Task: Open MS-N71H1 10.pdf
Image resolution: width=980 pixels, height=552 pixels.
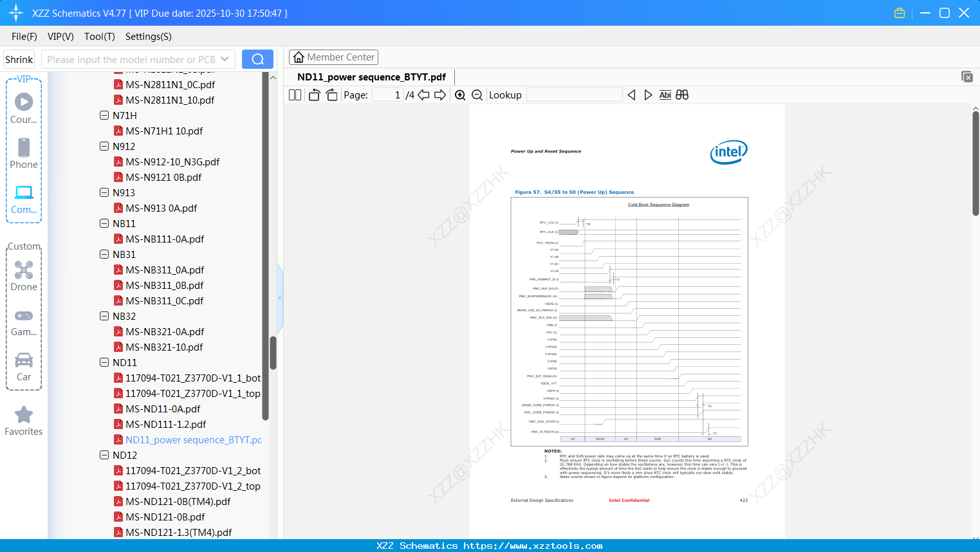Action: pos(164,131)
